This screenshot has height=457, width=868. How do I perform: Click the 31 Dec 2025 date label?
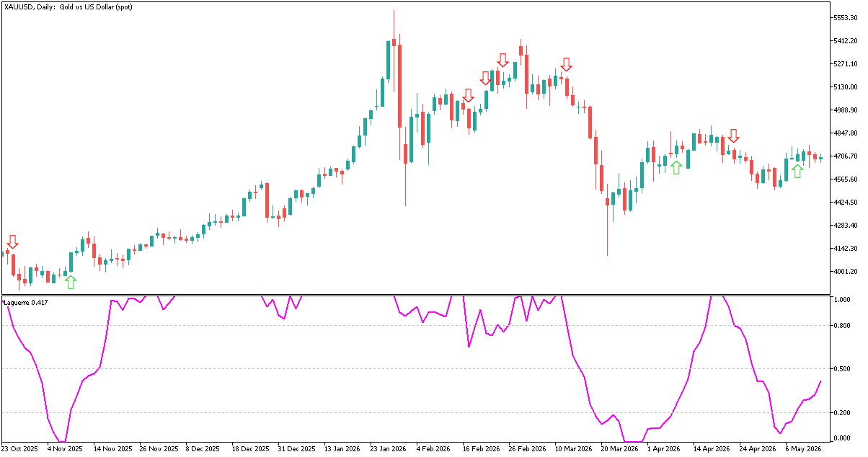[298, 448]
